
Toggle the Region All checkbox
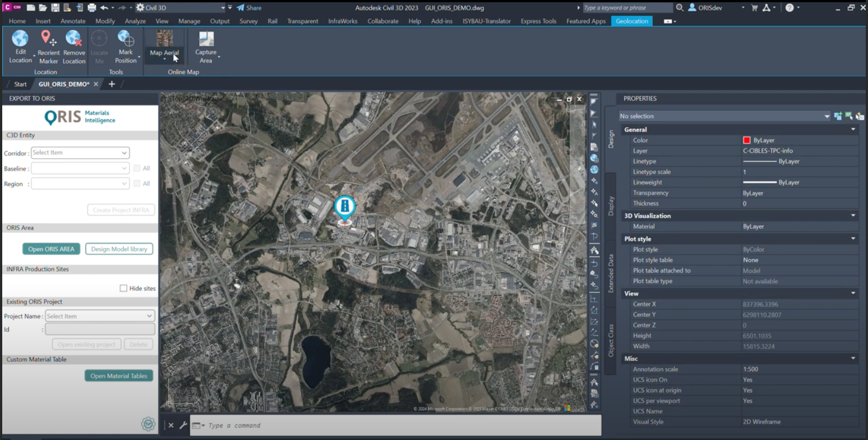(137, 183)
